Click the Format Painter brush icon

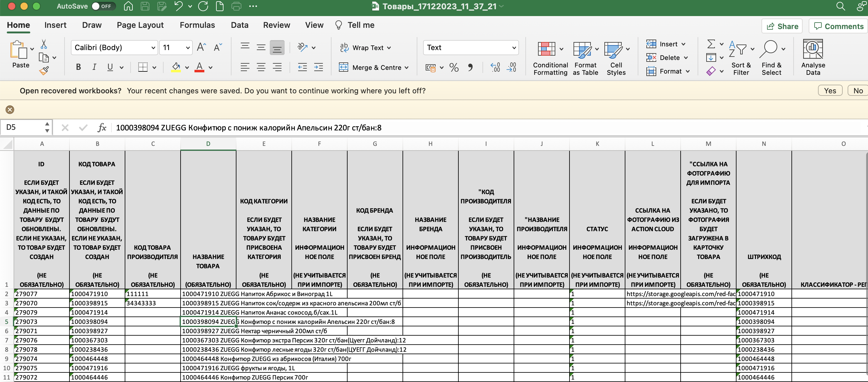[44, 70]
